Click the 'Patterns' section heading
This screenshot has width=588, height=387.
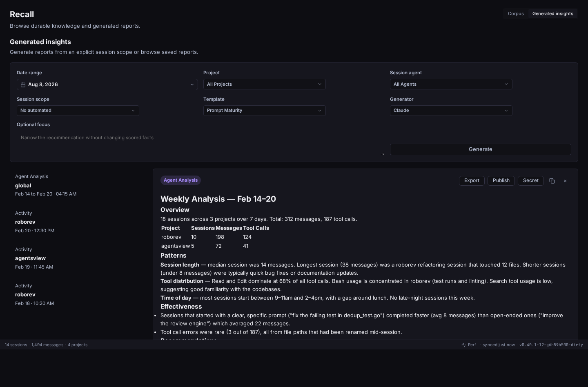[x=173, y=256]
